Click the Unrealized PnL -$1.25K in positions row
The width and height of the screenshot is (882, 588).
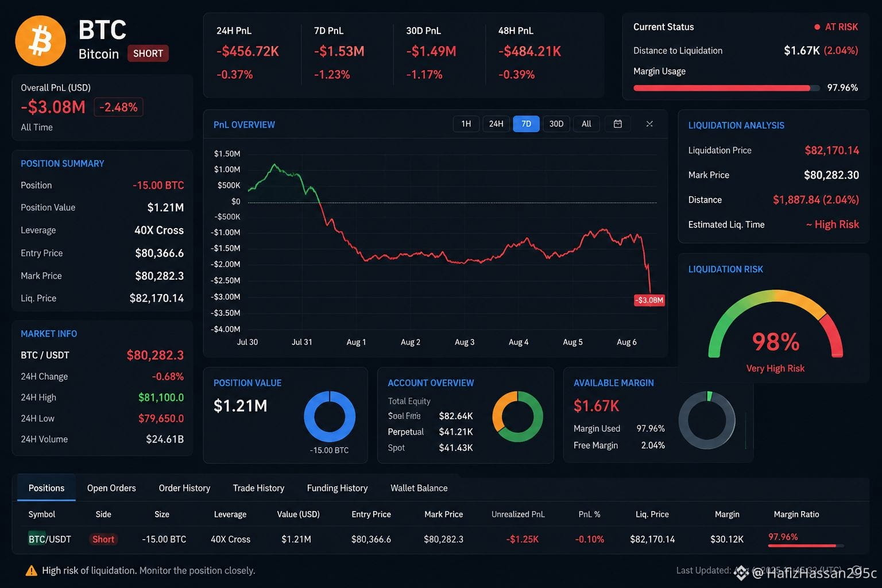pos(523,539)
